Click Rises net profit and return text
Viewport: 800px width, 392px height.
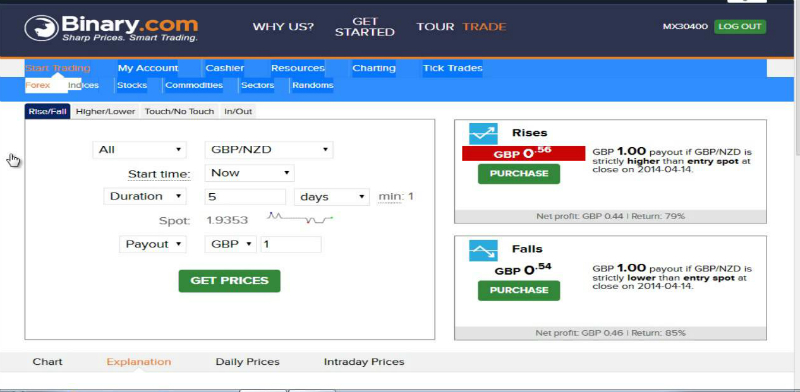coord(610,216)
